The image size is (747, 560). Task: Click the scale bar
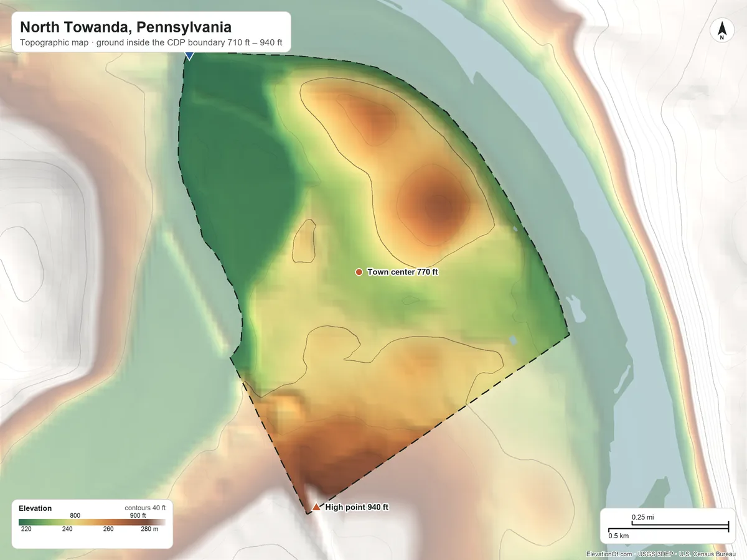coord(668,527)
